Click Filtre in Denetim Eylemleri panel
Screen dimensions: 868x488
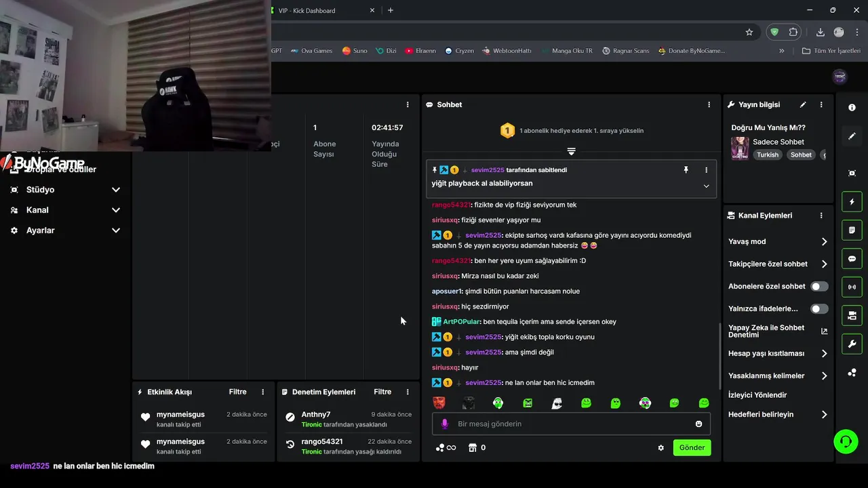pyautogui.click(x=382, y=392)
